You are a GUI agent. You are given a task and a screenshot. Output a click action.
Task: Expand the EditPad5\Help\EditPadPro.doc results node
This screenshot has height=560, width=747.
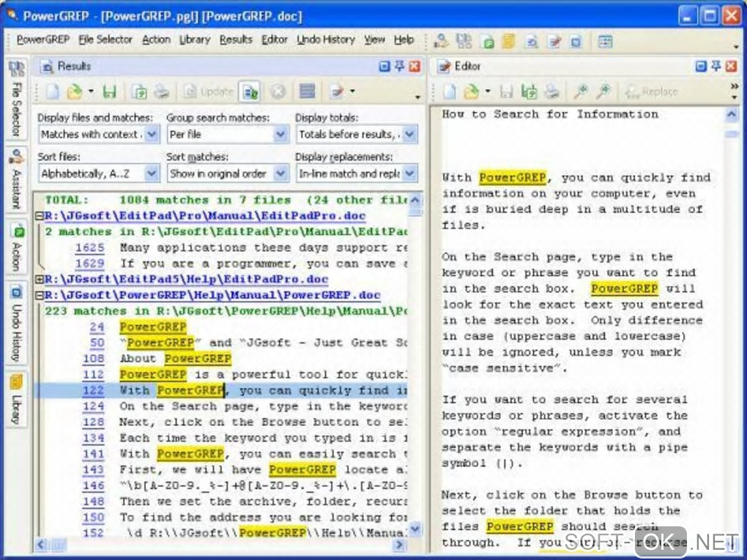40,280
